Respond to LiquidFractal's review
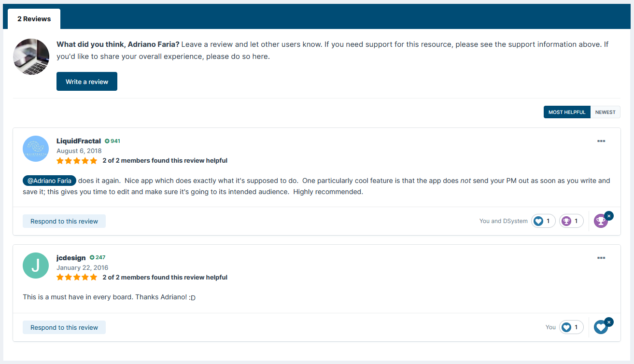The image size is (634, 364). click(x=64, y=221)
